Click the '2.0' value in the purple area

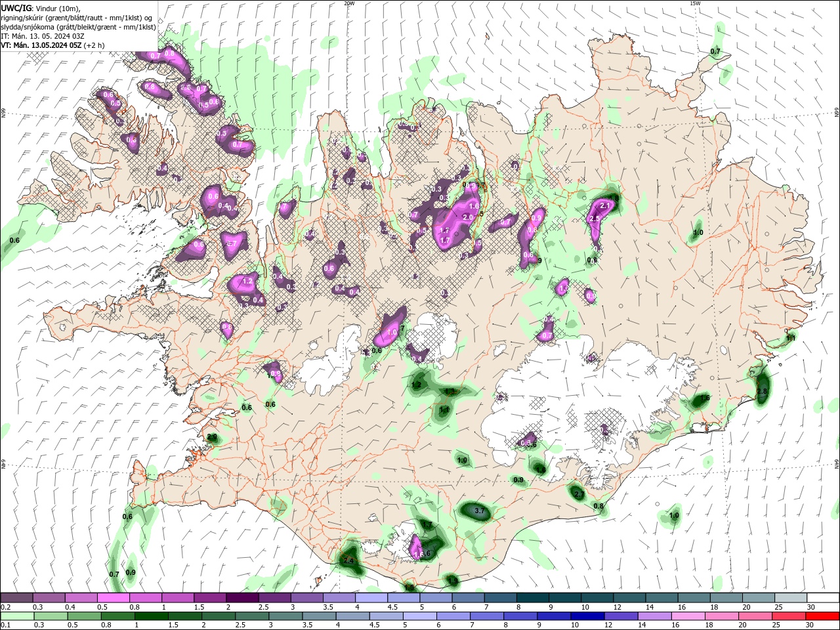click(x=468, y=217)
